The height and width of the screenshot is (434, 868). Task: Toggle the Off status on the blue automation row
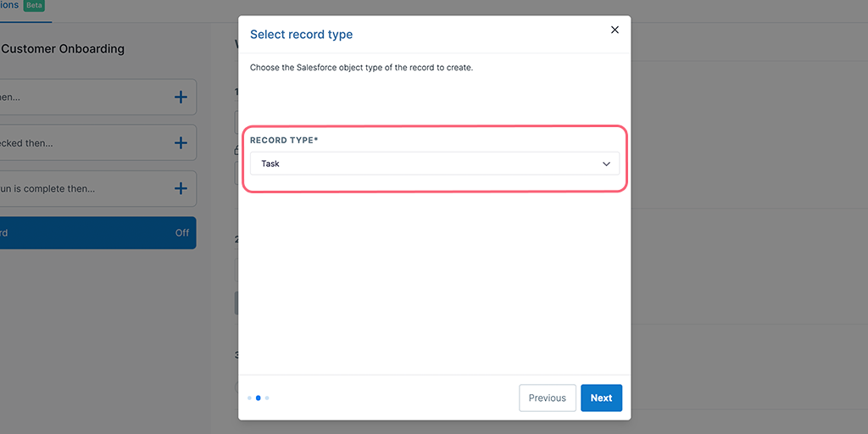(x=182, y=233)
